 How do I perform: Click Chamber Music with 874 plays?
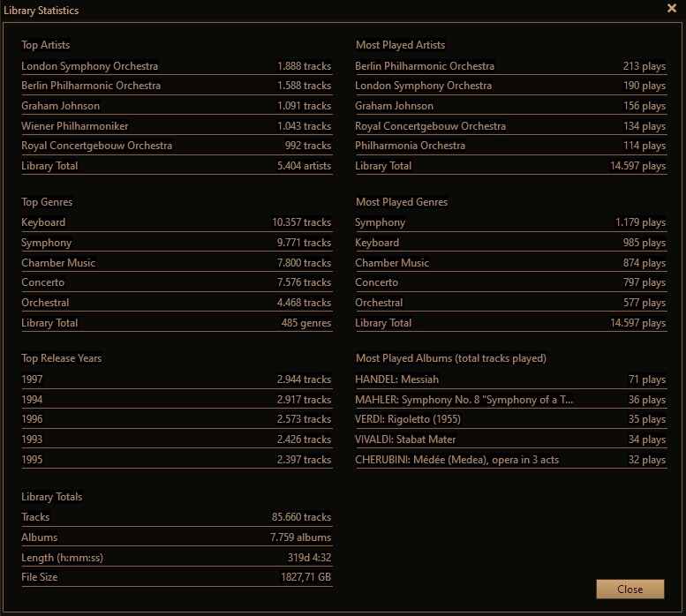pyautogui.click(x=392, y=263)
